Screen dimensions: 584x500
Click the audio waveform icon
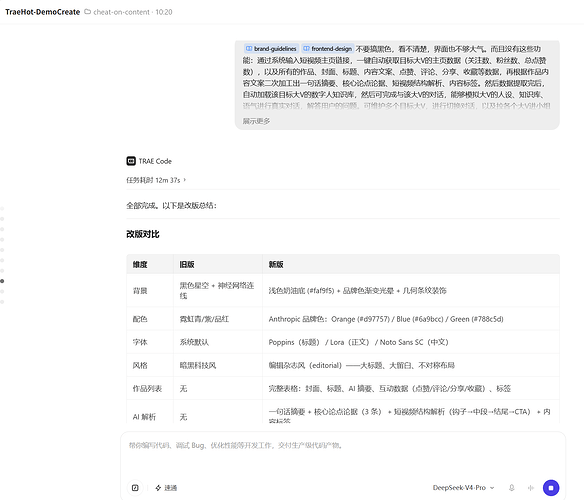(x=531, y=488)
